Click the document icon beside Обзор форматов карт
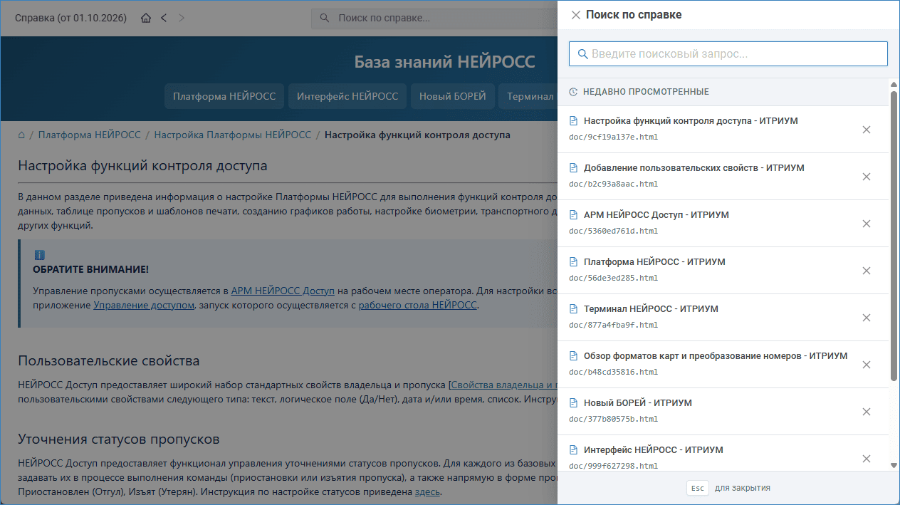Image resolution: width=900 pixels, height=505 pixels. pyautogui.click(x=573, y=356)
